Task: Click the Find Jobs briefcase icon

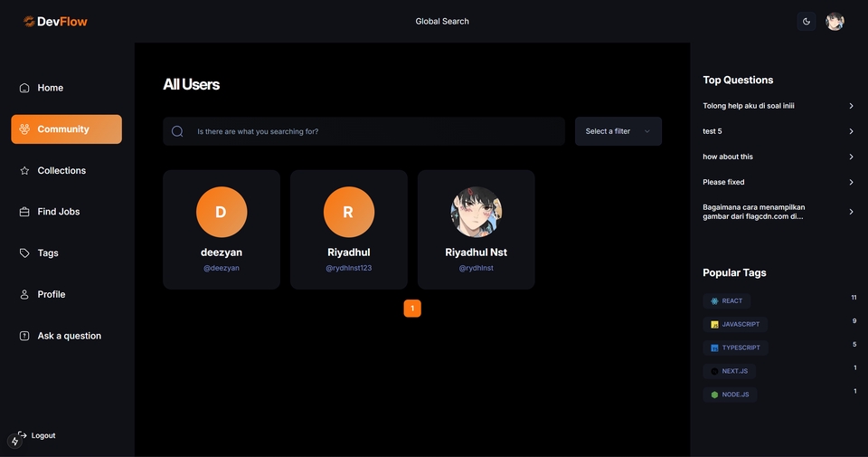Action: click(24, 212)
